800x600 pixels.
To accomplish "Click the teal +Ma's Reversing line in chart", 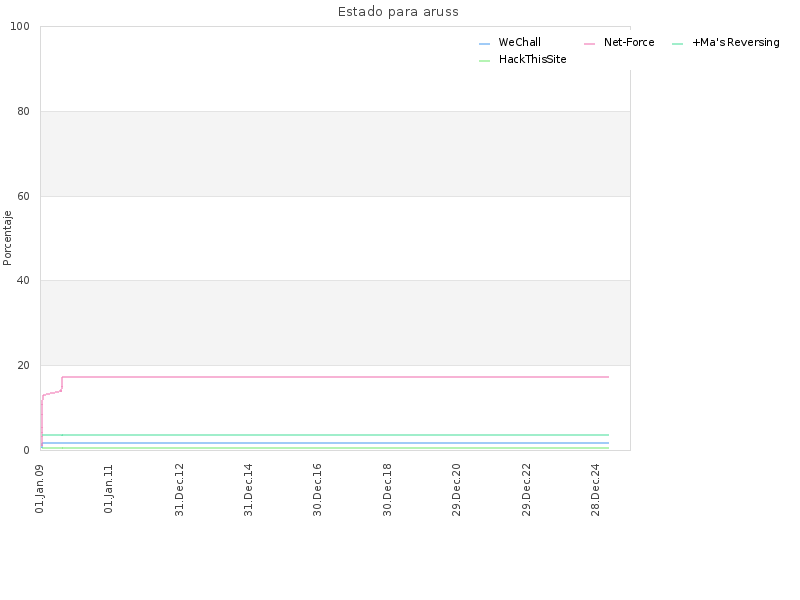I will click(x=326, y=435).
